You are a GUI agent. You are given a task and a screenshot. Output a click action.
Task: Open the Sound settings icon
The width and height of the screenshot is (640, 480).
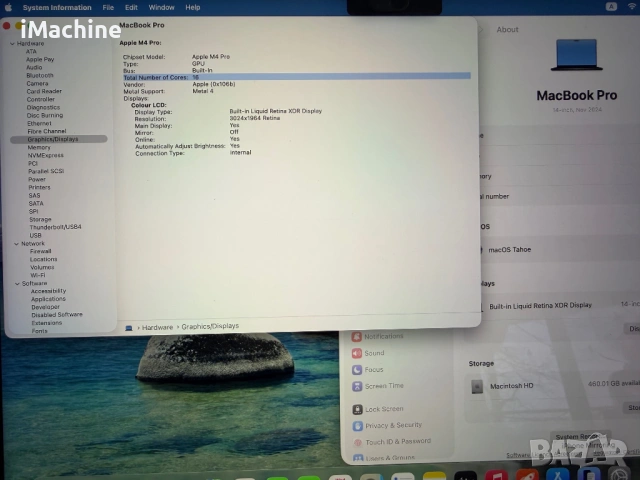[357, 353]
